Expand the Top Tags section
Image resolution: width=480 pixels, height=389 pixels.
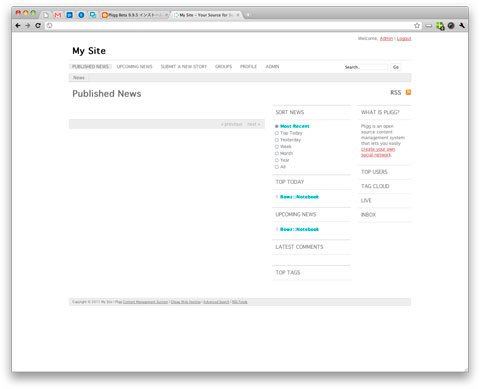[288, 273]
